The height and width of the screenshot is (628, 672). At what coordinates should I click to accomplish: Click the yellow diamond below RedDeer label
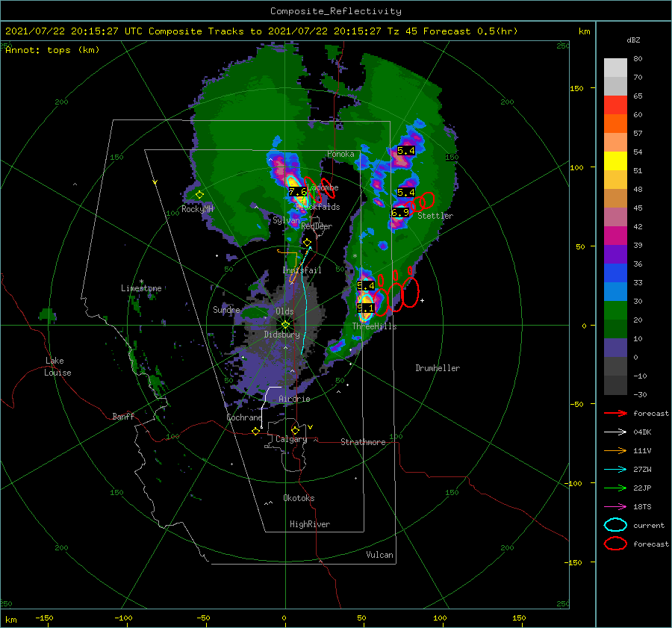[307, 243]
